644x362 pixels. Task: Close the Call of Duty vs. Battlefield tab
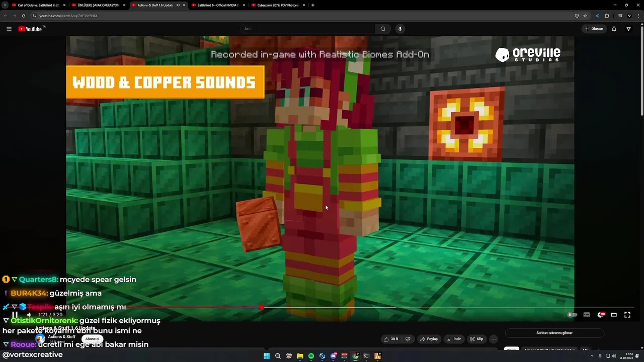coord(64,5)
